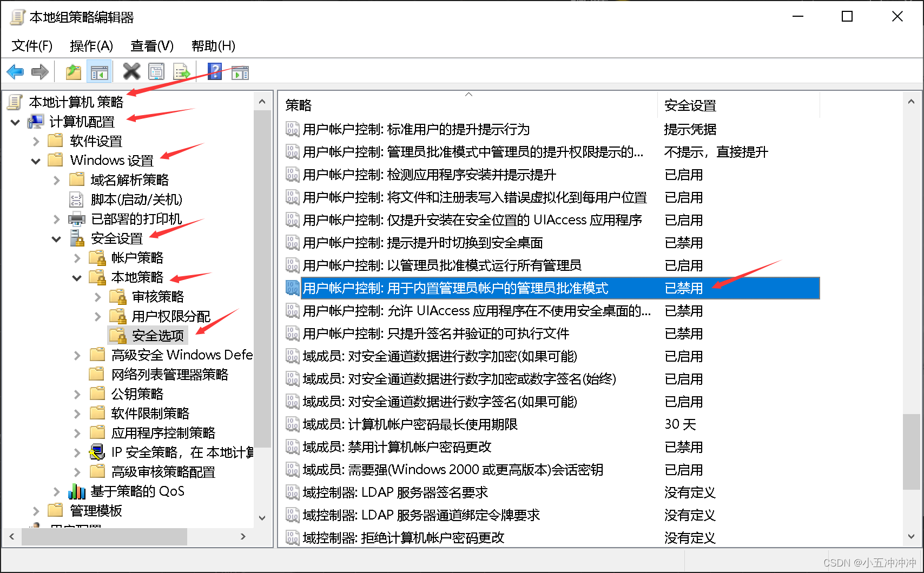Image resolution: width=924 pixels, height=573 pixels.
Task: Click the Help question mark icon
Action: pyautogui.click(x=215, y=71)
